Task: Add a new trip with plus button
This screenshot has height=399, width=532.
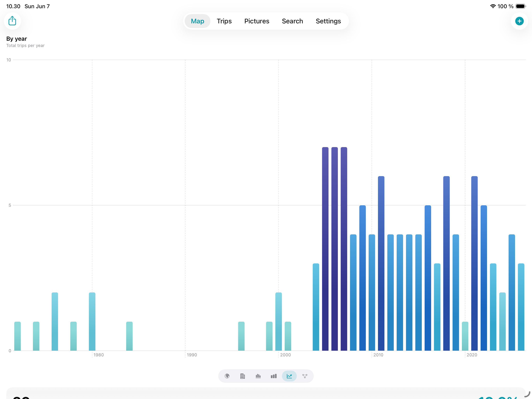Action: pos(519,21)
